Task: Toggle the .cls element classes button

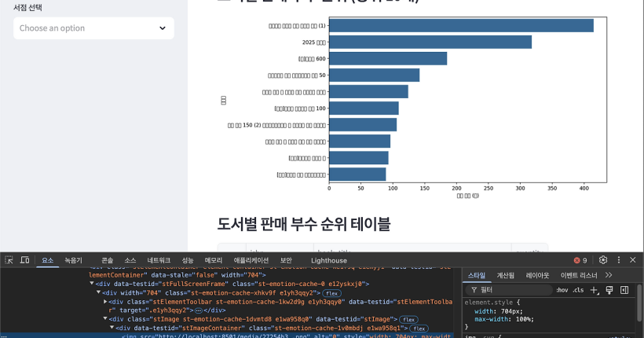Action: [x=578, y=290]
